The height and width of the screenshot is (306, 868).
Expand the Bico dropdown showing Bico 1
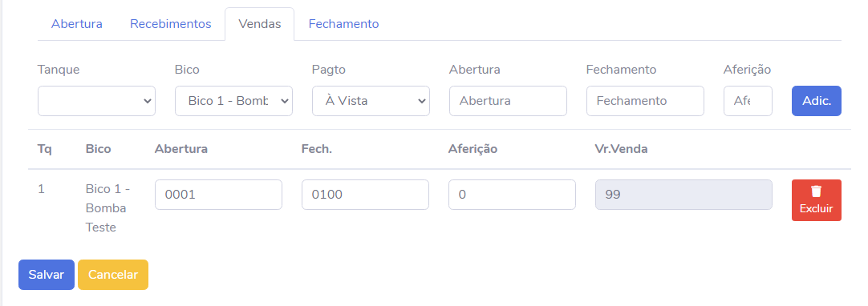coord(233,100)
